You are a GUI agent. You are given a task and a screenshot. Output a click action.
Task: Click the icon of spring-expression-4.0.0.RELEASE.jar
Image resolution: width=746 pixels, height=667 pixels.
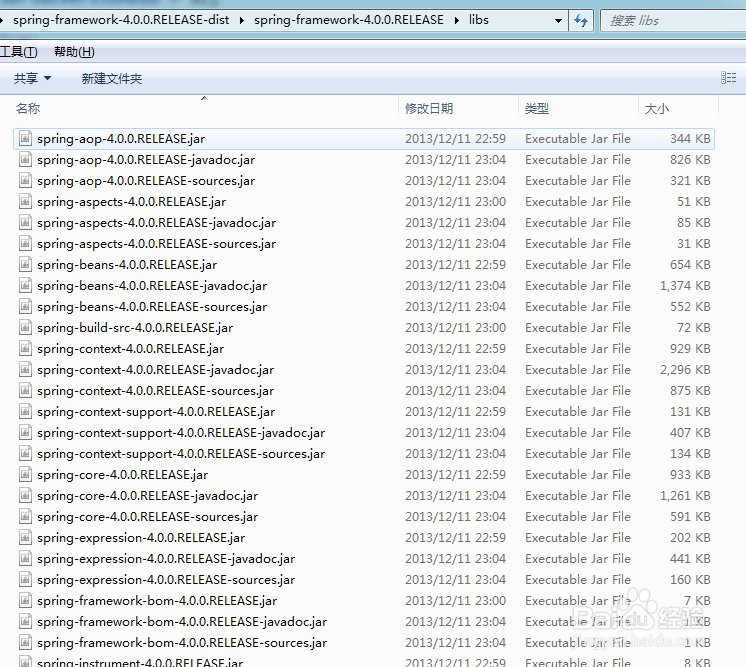25,537
